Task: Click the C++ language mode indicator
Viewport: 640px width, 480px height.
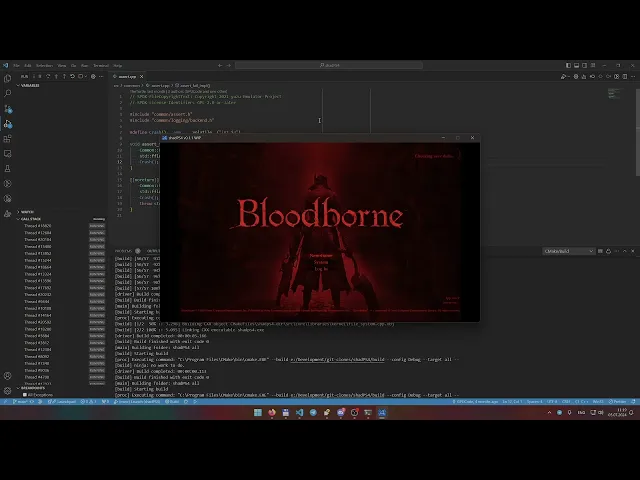Action: point(581,402)
